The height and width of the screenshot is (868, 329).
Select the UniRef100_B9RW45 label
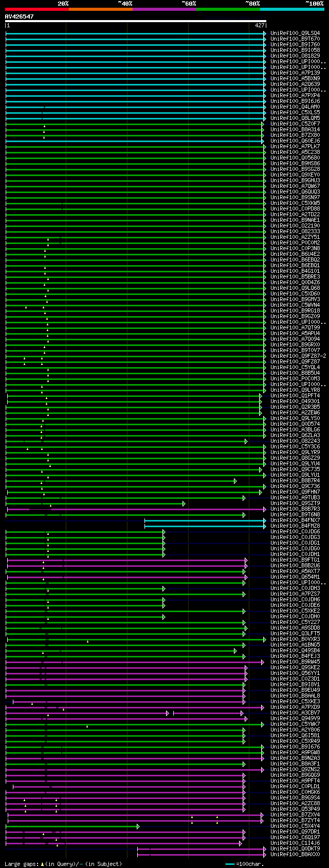(295, 662)
